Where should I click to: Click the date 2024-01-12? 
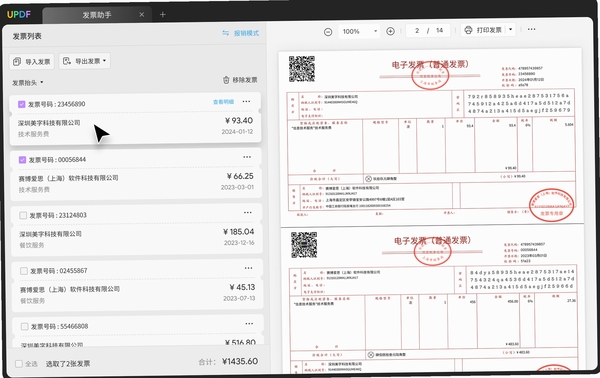click(237, 132)
